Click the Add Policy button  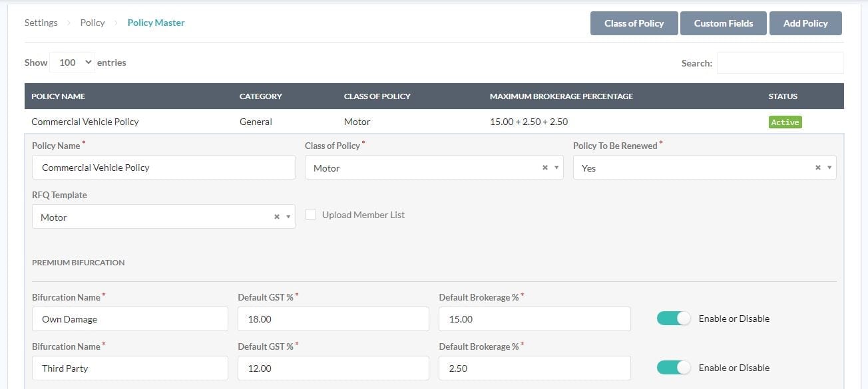[805, 23]
